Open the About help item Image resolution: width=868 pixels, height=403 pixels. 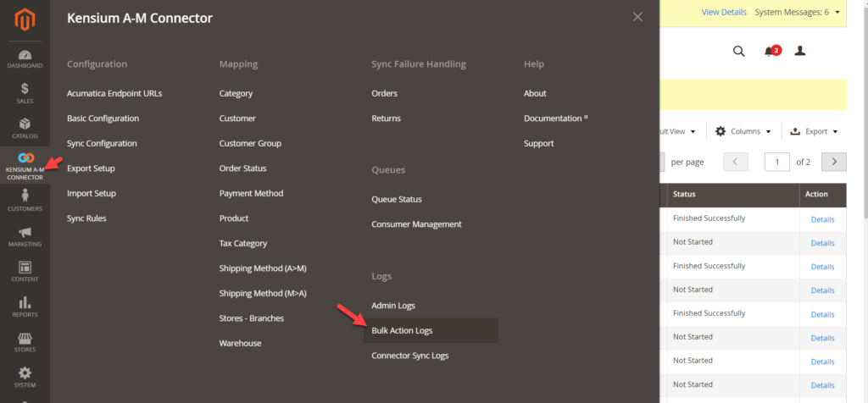tap(536, 93)
